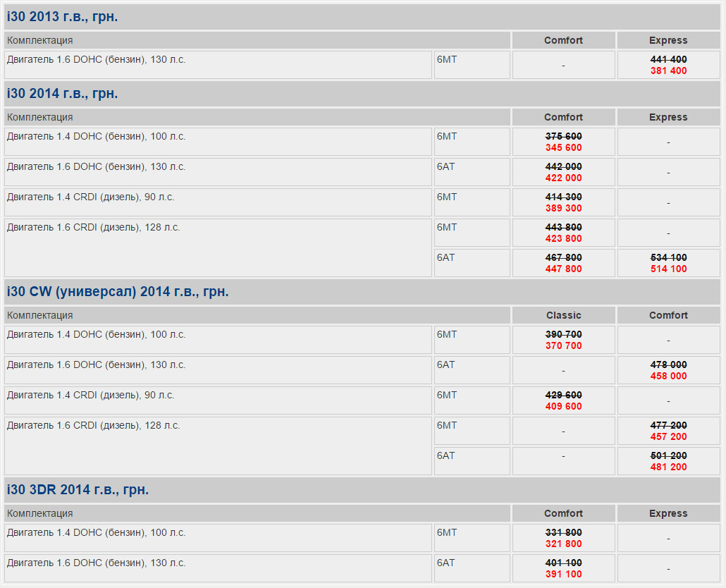The image size is (726, 588).
Task: Select the Classic column header
Action: pos(563,316)
